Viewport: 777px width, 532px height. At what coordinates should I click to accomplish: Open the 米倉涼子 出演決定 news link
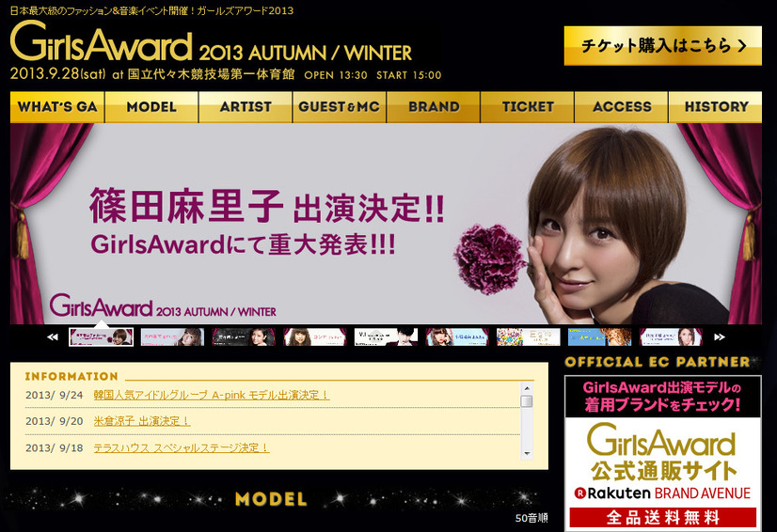[142, 421]
